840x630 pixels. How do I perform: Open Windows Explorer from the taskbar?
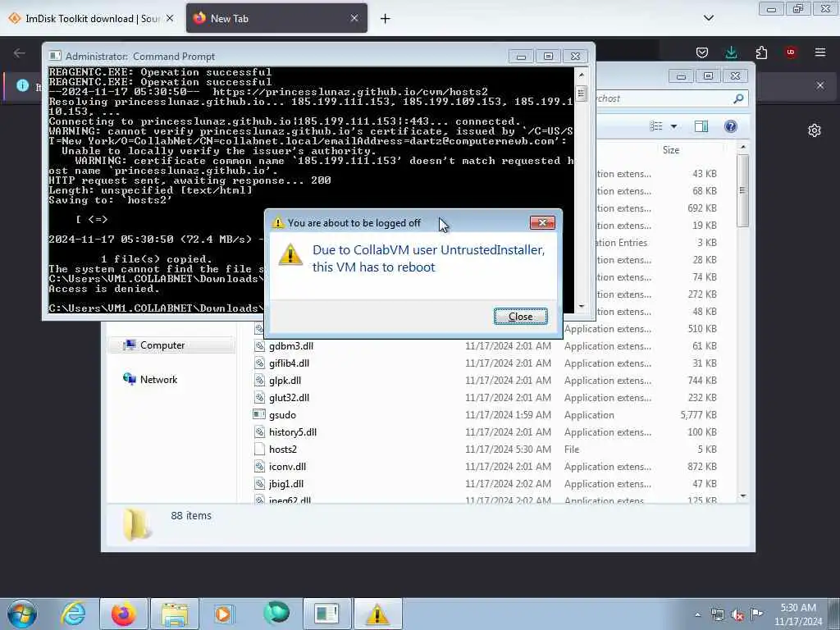point(175,614)
